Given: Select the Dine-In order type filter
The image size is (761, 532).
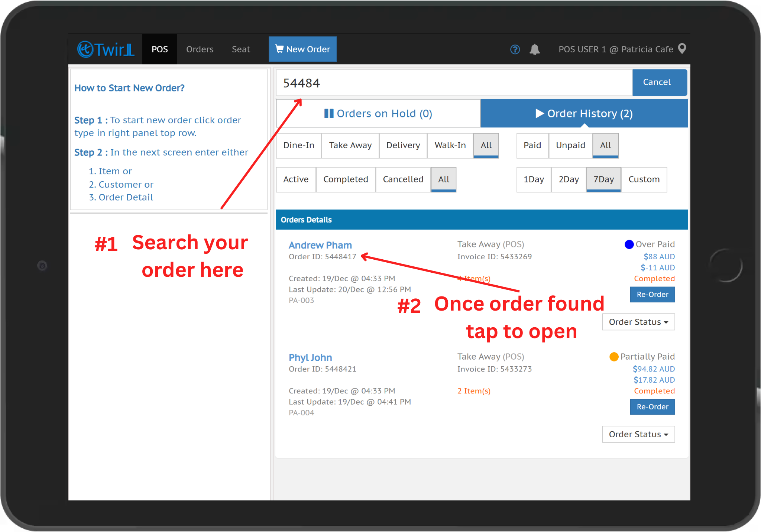Looking at the screenshot, I should pyautogui.click(x=299, y=145).
